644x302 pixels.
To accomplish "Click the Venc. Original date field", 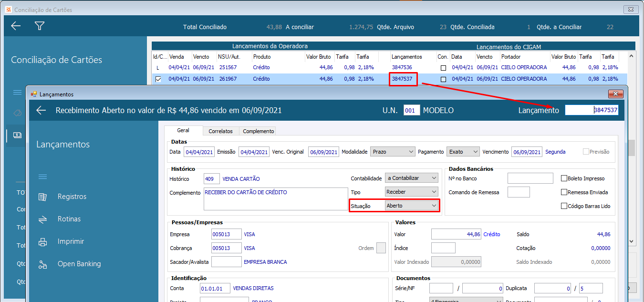I will click(323, 152).
